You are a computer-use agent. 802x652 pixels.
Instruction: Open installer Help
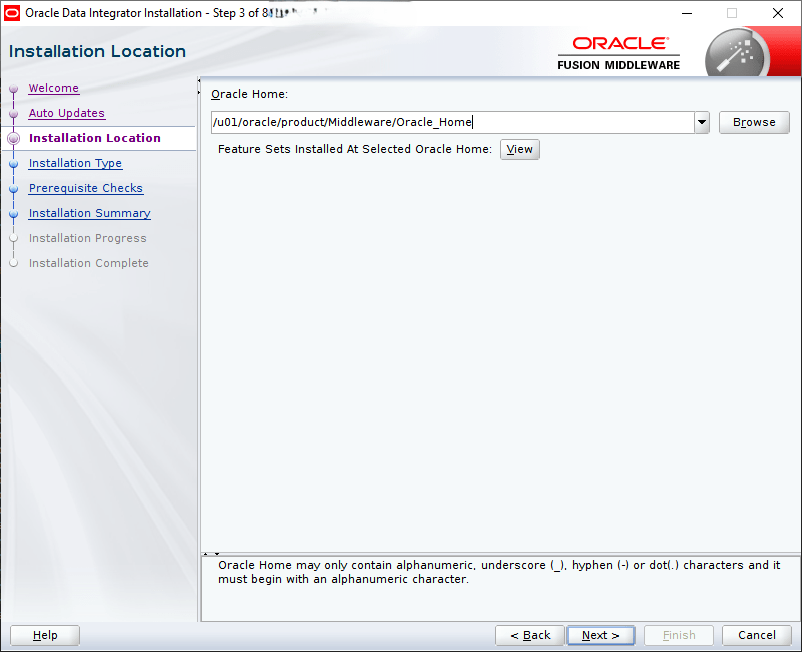pos(45,635)
